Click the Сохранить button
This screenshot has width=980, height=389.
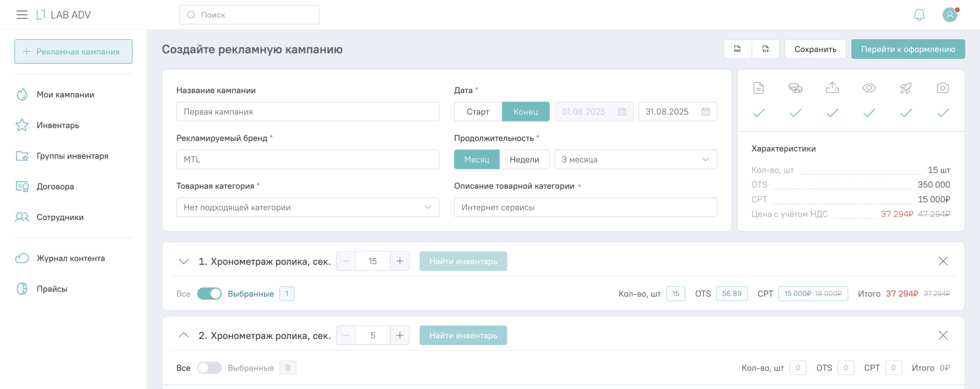[815, 49]
